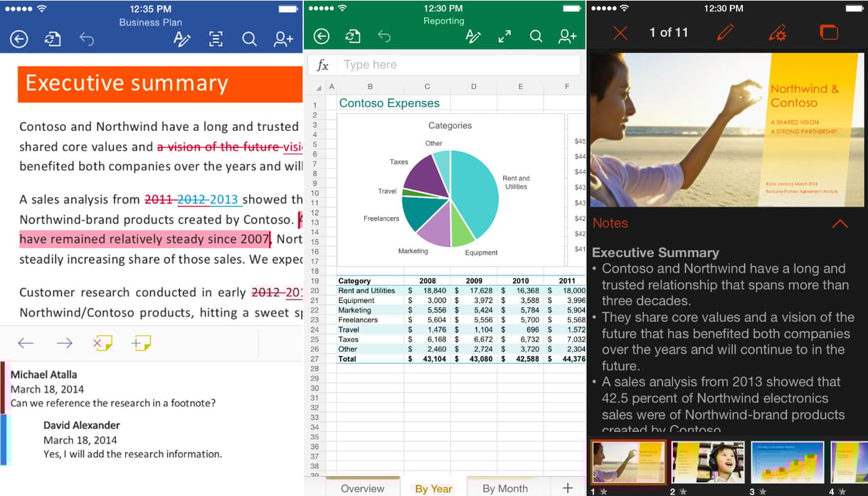Delete comment note icon in Word
Viewport: 868px width, 496px height.
[x=102, y=344]
